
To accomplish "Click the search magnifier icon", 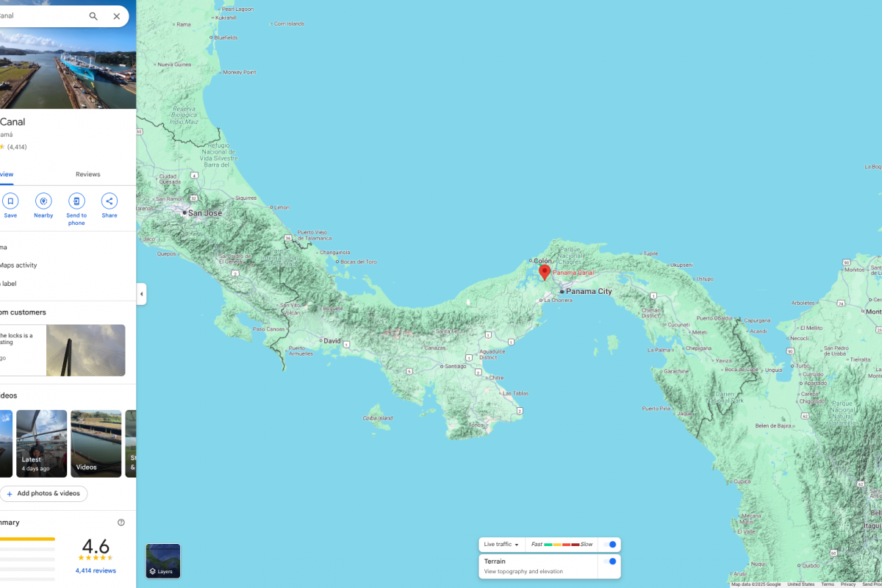I will point(93,16).
